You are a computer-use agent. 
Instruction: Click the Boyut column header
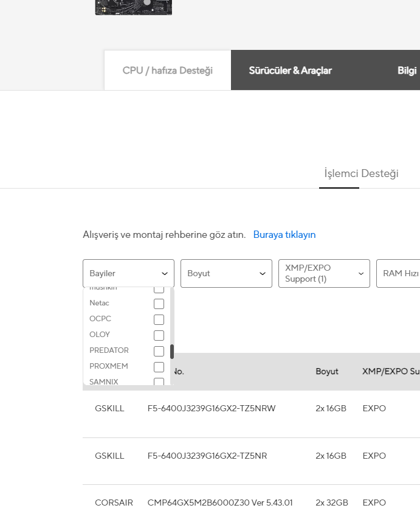click(327, 371)
